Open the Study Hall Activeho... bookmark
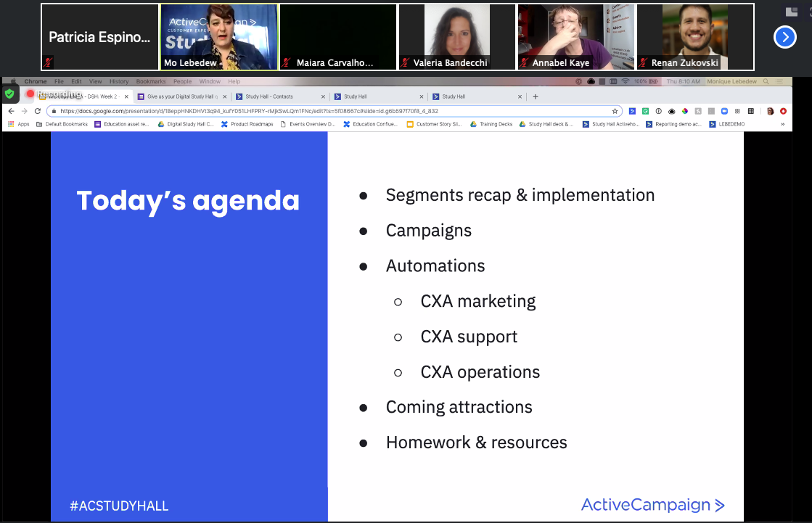Screen dimensions: 812x523 tap(611, 124)
